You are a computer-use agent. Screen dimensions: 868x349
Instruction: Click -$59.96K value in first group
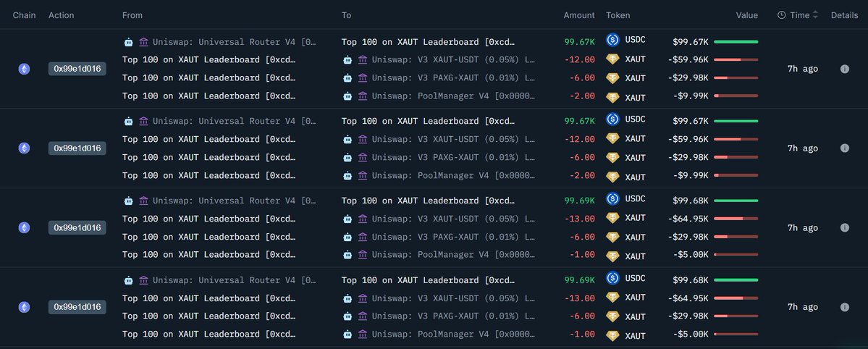688,60
